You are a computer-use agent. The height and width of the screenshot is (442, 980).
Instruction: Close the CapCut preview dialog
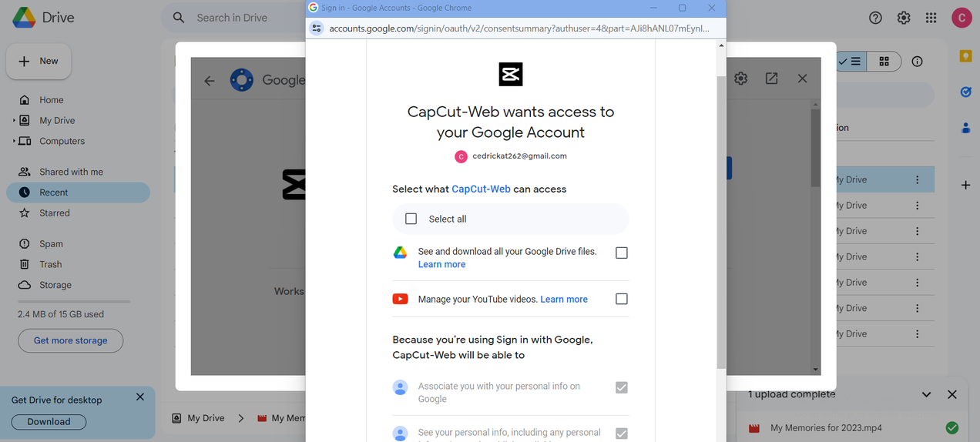[802, 79]
